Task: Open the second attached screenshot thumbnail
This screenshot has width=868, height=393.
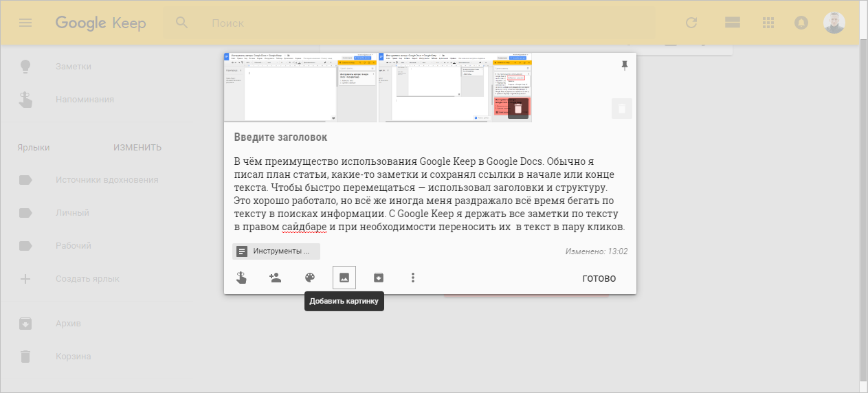Action: [x=455, y=87]
